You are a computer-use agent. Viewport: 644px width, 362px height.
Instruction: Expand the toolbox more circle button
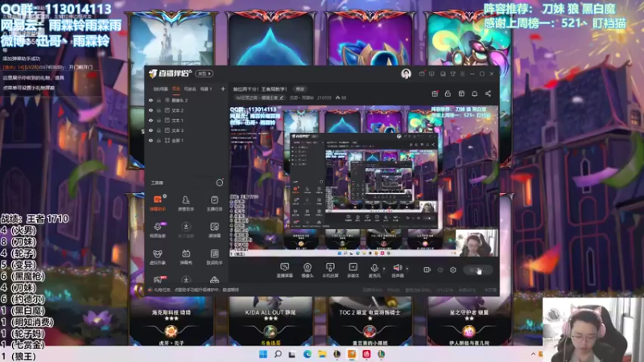(x=220, y=183)
